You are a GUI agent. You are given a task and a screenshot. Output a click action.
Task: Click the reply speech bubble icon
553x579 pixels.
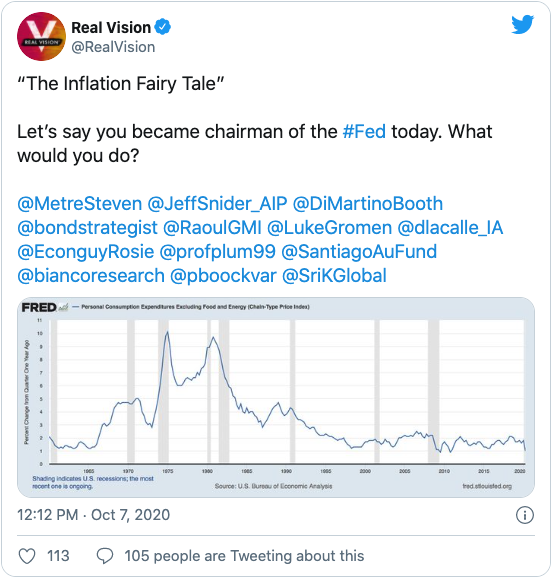105,556
